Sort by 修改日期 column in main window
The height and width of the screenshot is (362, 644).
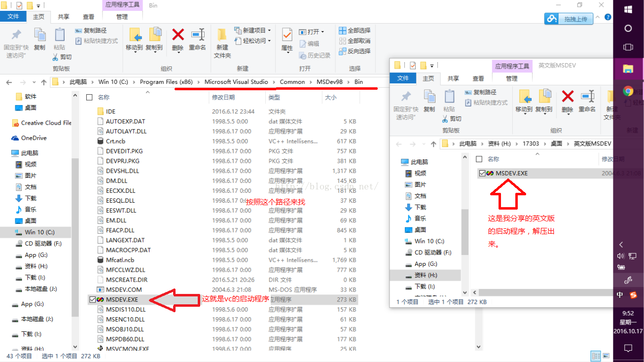coord(223,97)
